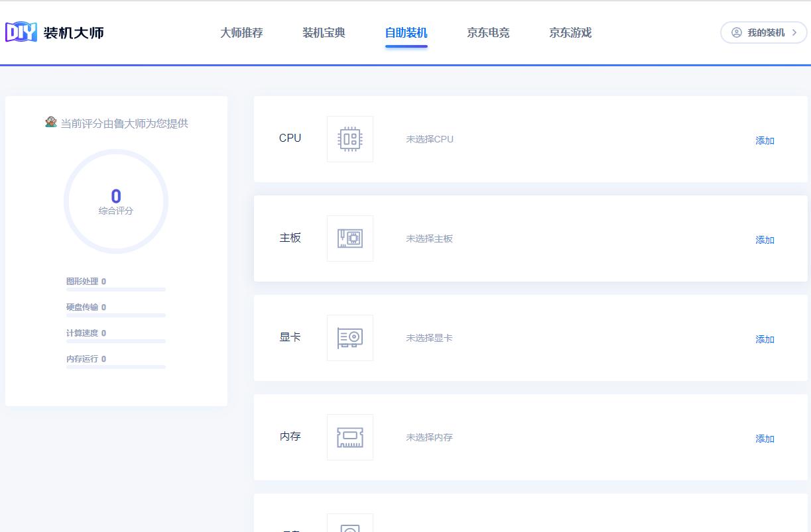Select the 自助装机 tab
811x532 pixels.
[406, 32]
